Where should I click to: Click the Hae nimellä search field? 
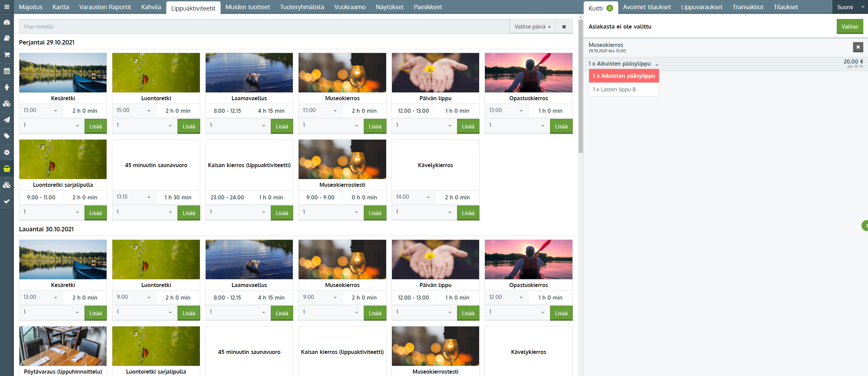[264, 27]
